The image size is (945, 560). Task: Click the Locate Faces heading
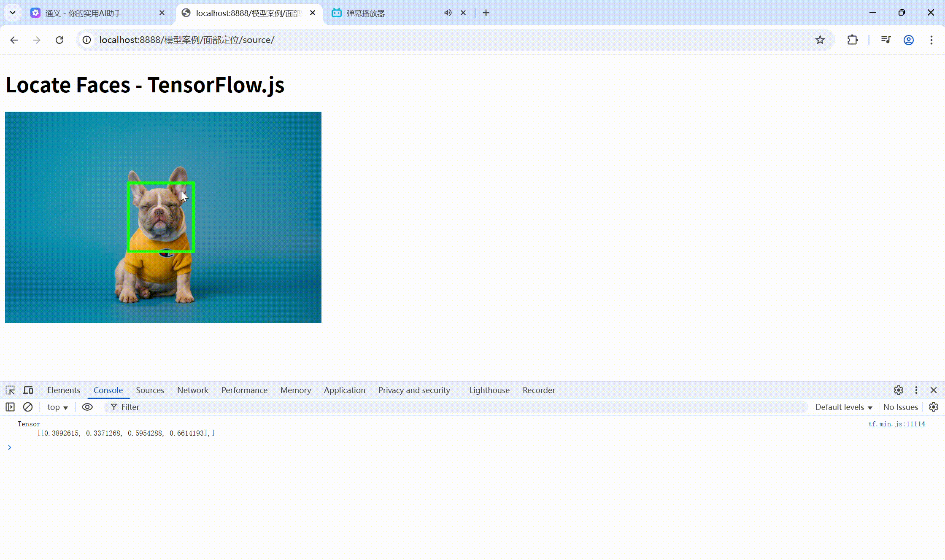(145, 85)
